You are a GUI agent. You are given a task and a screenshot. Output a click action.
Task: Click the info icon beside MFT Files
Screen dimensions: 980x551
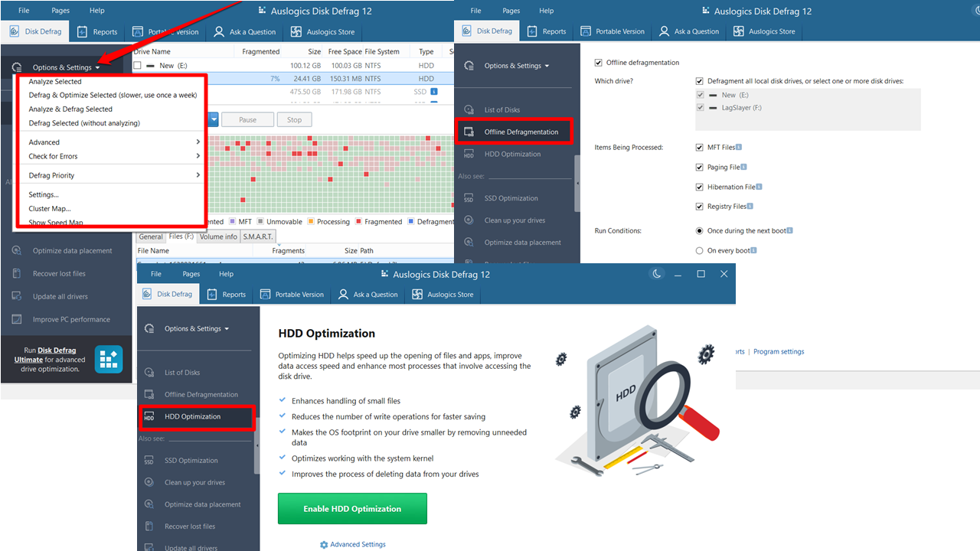(x=739, y=147)
